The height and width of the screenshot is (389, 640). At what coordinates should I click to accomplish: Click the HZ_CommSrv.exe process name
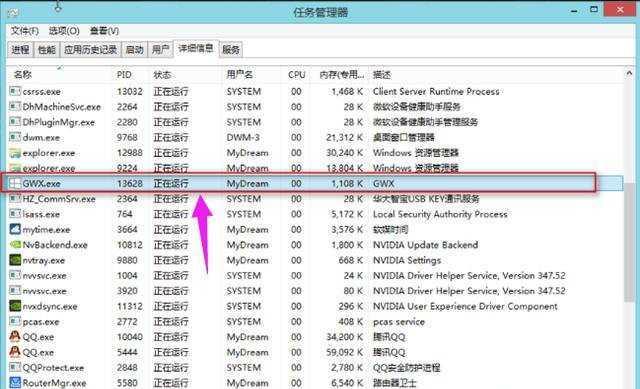[x=59, y=199]
